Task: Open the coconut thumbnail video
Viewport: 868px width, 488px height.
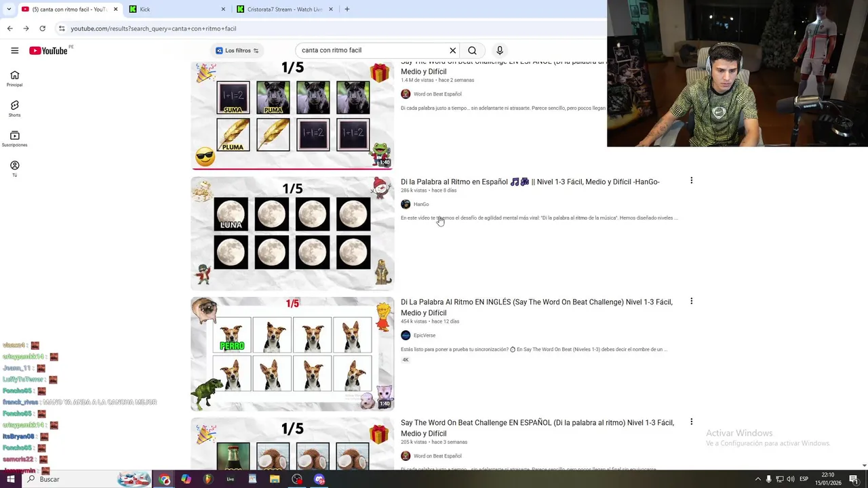Action: (x=292, y=443)
